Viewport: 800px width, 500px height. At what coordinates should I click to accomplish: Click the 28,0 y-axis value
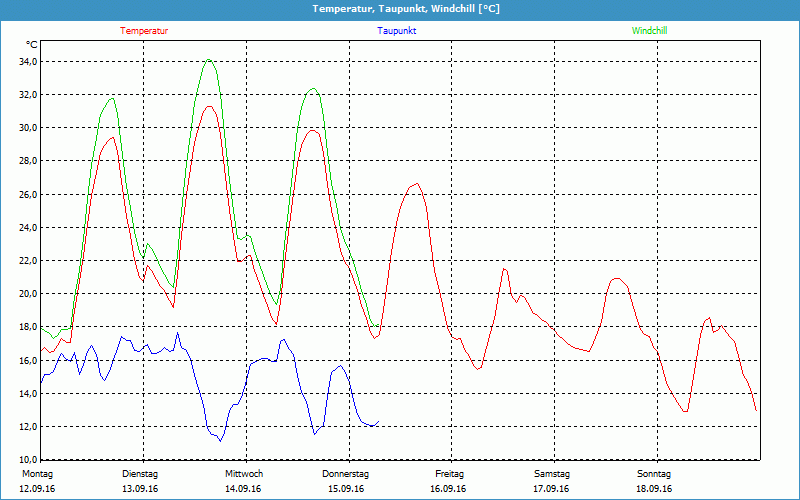28,161
